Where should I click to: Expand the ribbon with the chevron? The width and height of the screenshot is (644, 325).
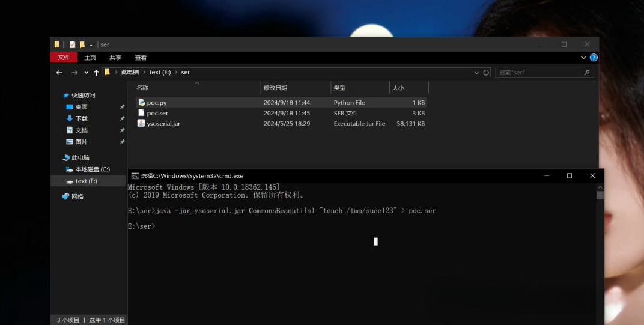583,58
